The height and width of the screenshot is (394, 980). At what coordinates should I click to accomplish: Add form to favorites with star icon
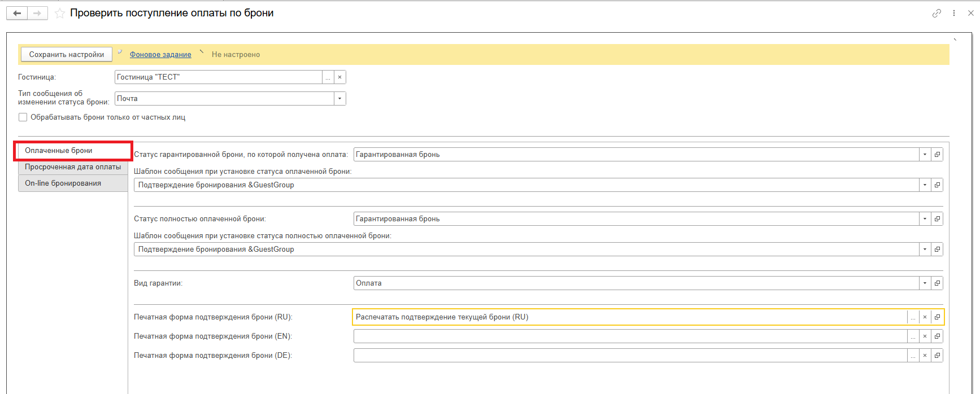[60, 14]
